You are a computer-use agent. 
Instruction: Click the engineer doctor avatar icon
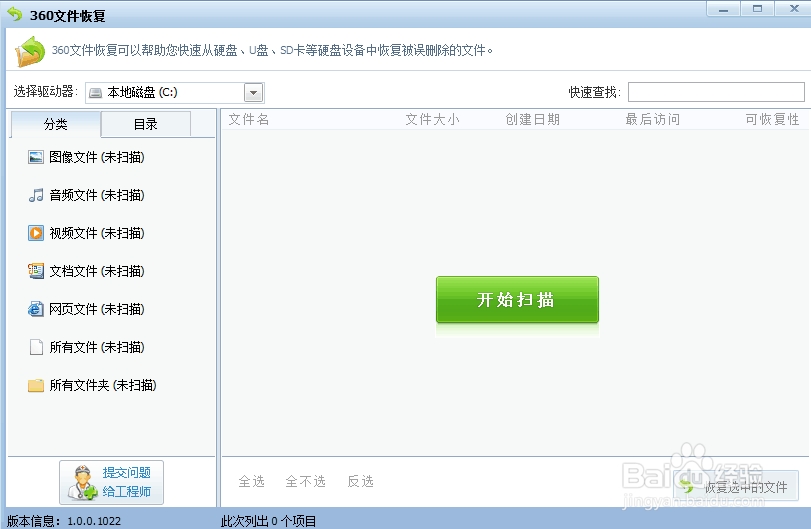pos(83,482)
